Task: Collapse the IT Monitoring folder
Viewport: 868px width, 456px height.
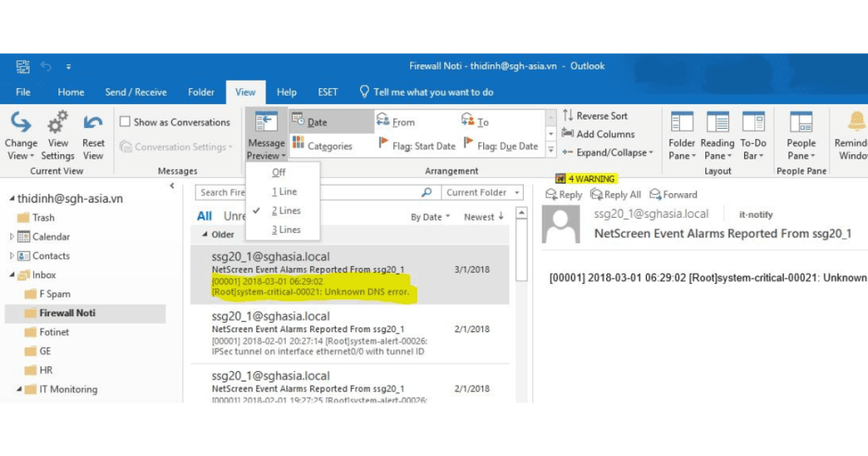Action: point(19,389)
